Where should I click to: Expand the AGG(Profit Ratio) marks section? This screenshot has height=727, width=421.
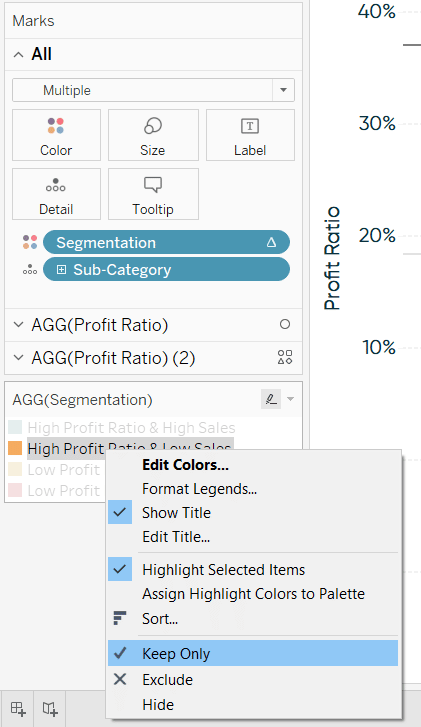(19, 325)
